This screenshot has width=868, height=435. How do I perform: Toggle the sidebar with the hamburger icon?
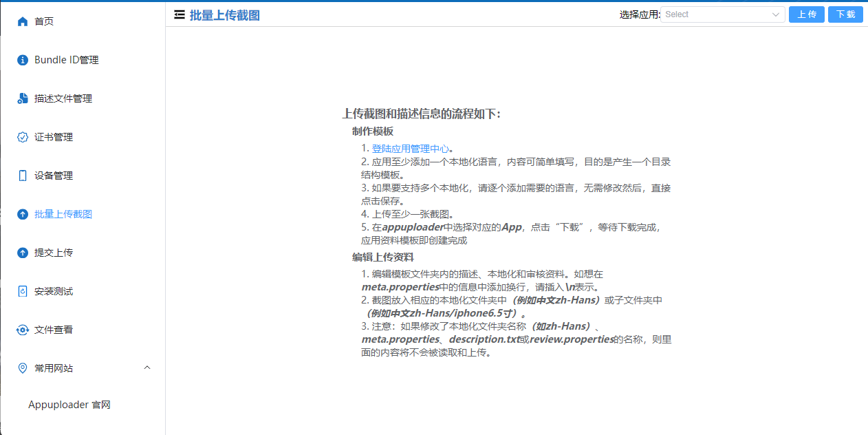point(178,14)
